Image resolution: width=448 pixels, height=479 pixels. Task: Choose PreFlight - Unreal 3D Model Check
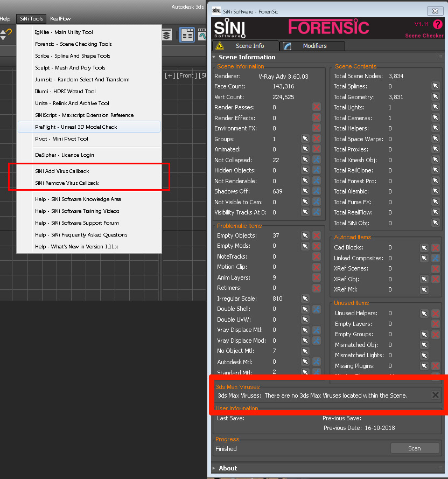[76, 127]
